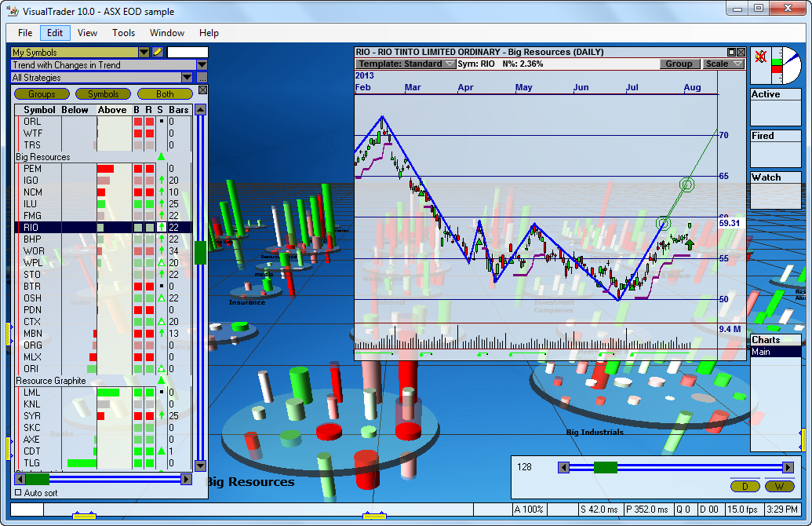Click the signal arrow in the SYR row
Screen dimensions: 812x526
[162, 415]
